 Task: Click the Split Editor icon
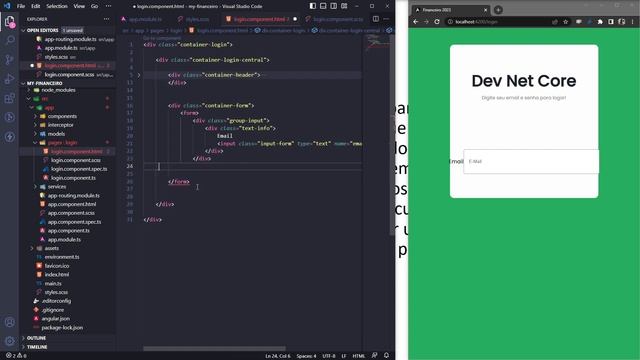(x=376, y=19)
